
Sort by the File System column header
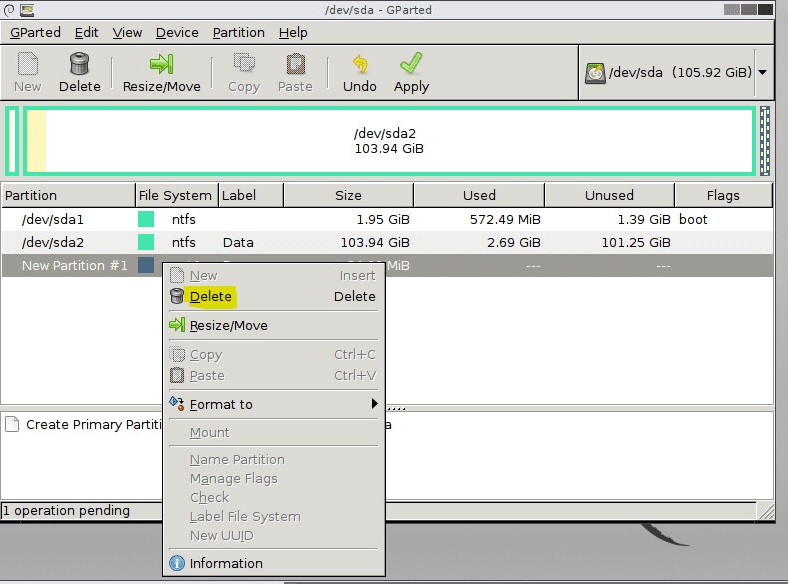point(177,196)
